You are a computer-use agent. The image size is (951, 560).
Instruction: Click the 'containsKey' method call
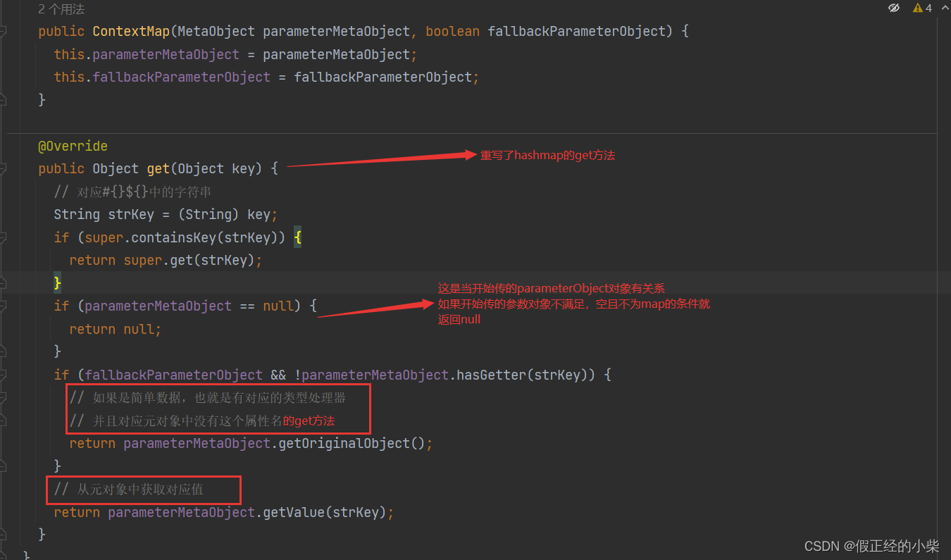(174, 238)
